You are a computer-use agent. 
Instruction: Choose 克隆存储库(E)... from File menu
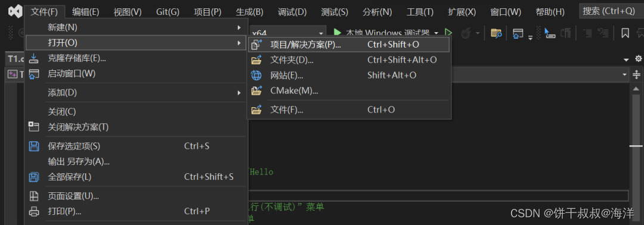click(137, 58)
